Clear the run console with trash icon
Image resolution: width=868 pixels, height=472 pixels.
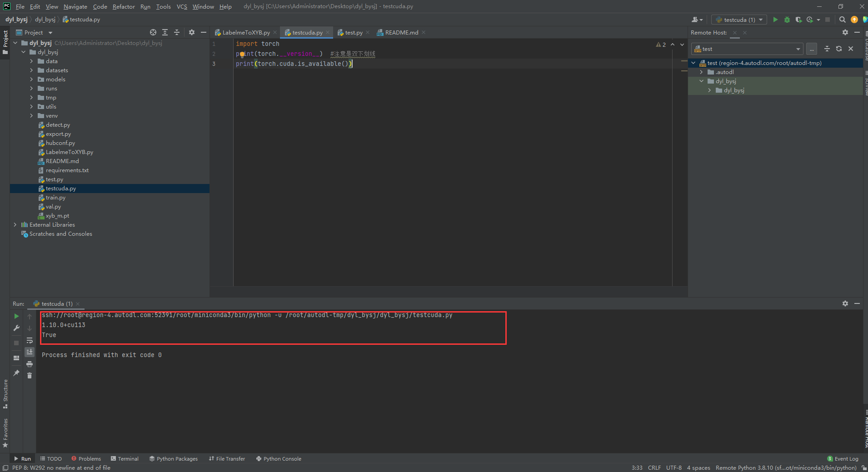[30, 375]
